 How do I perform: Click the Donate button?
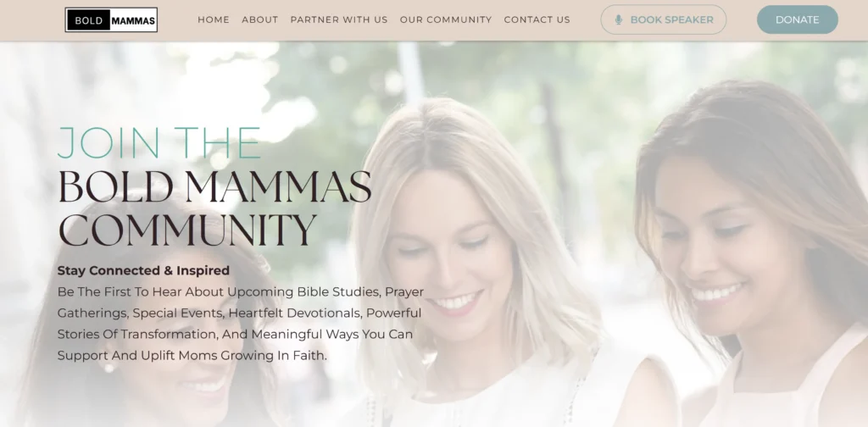point(797,20)
